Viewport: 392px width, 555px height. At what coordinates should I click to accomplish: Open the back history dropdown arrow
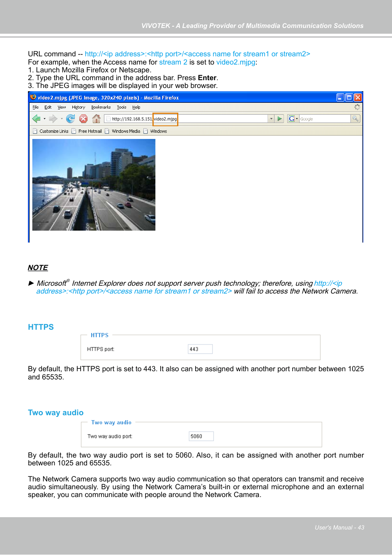[x=44, y=119]
